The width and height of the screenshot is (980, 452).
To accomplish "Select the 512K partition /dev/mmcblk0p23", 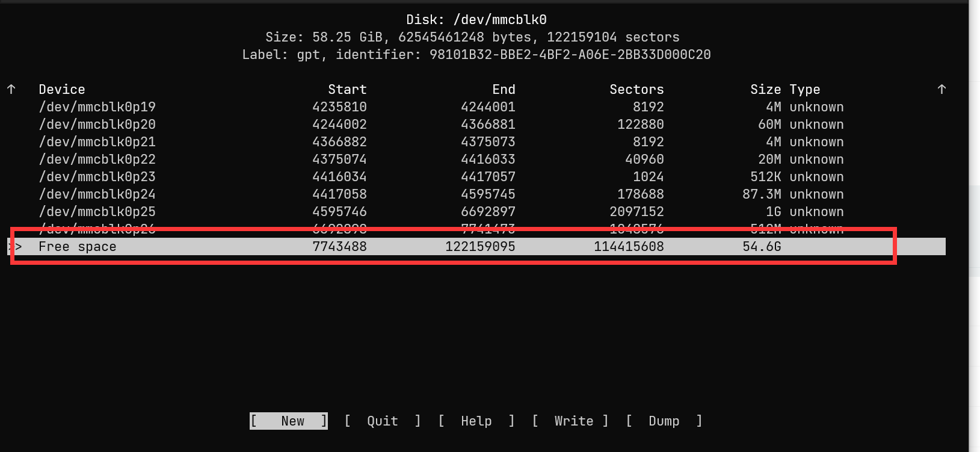I will (97, 177).
